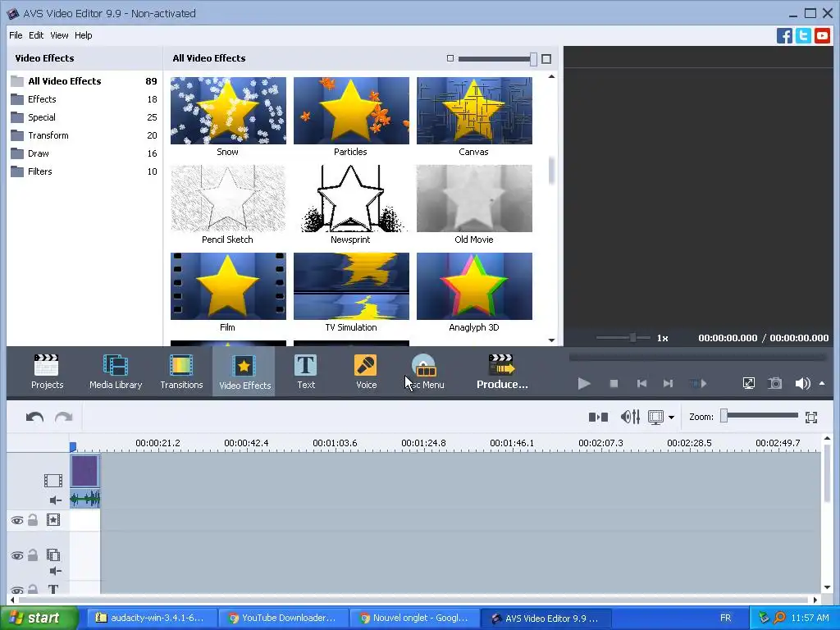Select the Snow effect thumbnail

[x=228, y=111]
